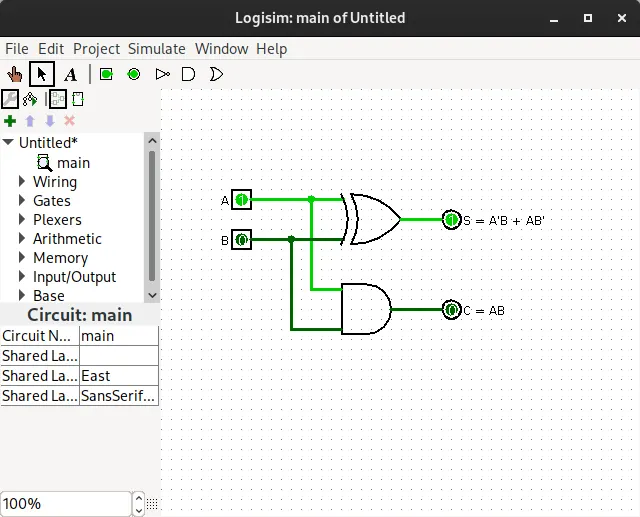This screenshot has width=640, height=517.
Task: Toggle the grid display button near zoom
Action: (152, 504)
